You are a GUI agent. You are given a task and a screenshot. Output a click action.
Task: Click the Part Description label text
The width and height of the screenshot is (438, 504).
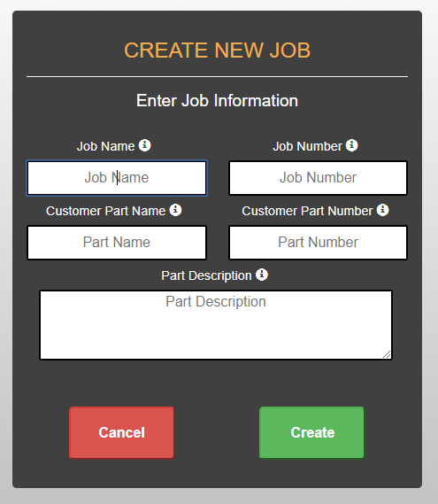point(206,275)
